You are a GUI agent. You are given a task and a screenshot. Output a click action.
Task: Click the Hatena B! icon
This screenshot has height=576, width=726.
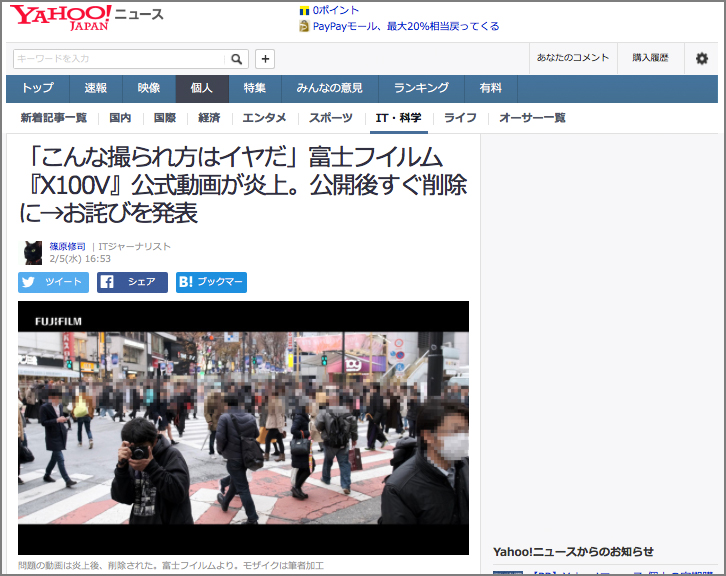coord(185,282)
